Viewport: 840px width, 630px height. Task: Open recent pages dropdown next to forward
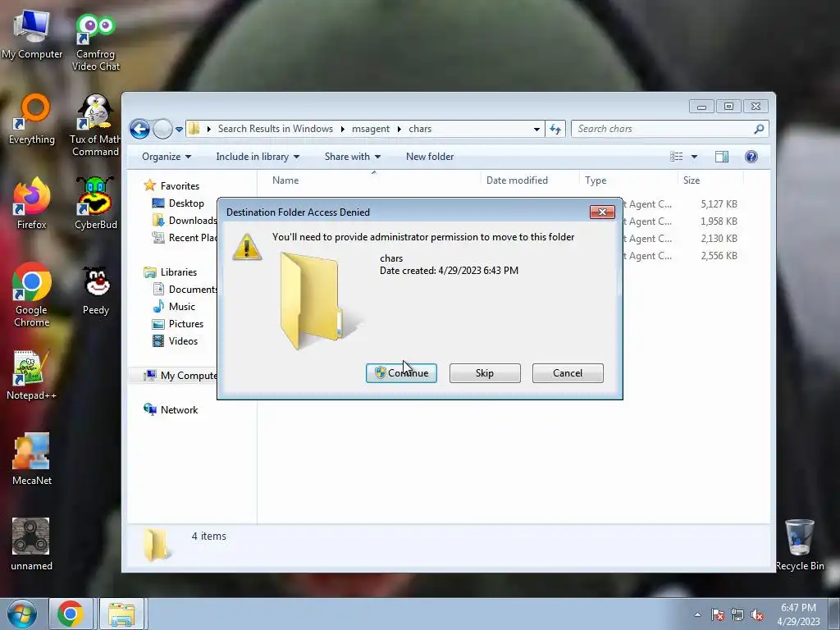(179, 129)
